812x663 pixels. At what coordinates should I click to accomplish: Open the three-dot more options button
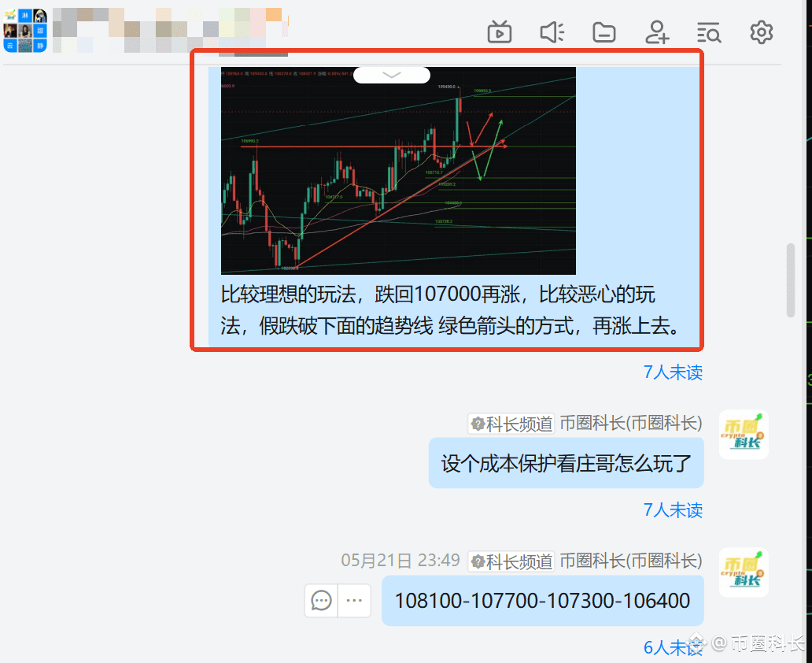[x=354, y=600]
